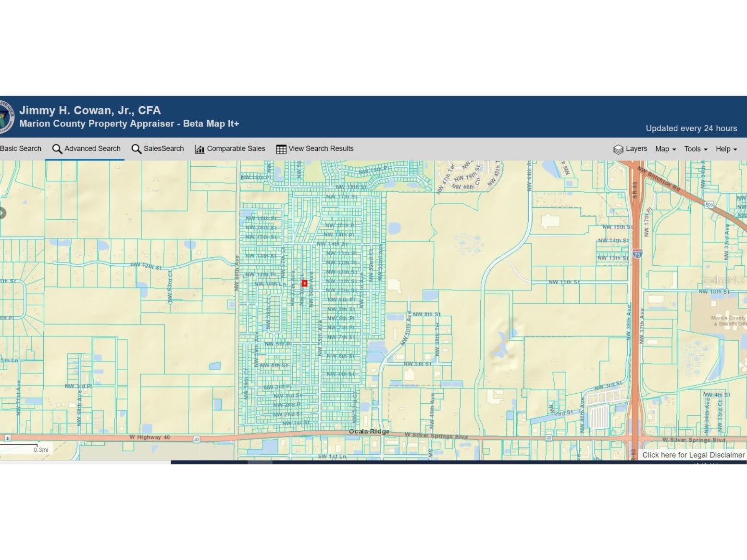Click the layer-stack icon beside Layers
The height and width of the screenshot is (560, 747).
pyautogui.click(x=618, y=149)
